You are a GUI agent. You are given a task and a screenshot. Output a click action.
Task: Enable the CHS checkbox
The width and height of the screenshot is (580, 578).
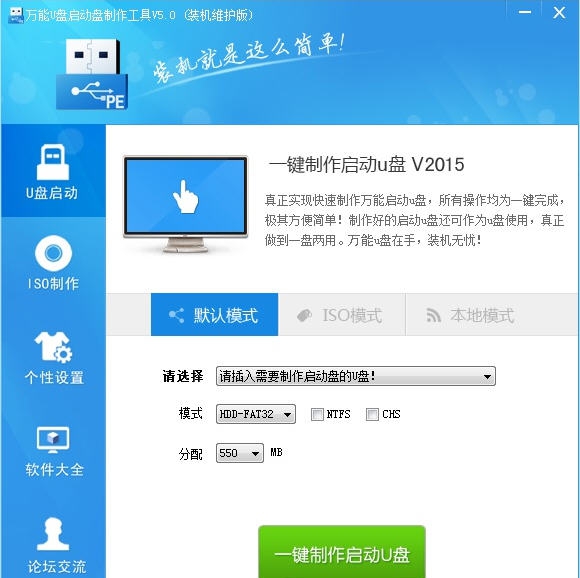[x=372, y=414]
